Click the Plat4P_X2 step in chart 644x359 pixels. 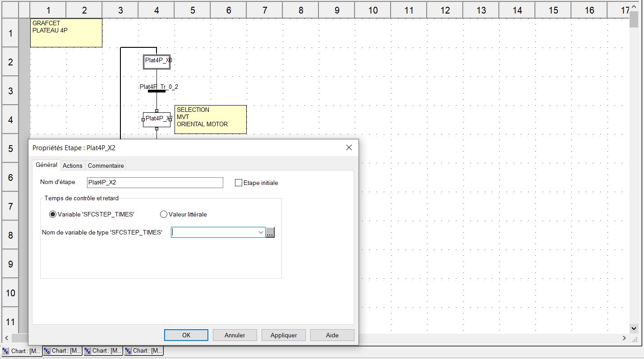pos(156,119)
